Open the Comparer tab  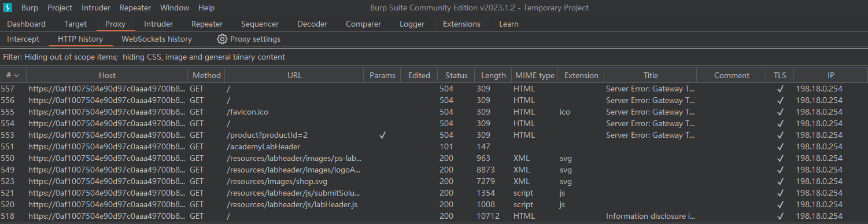[363, 24]
